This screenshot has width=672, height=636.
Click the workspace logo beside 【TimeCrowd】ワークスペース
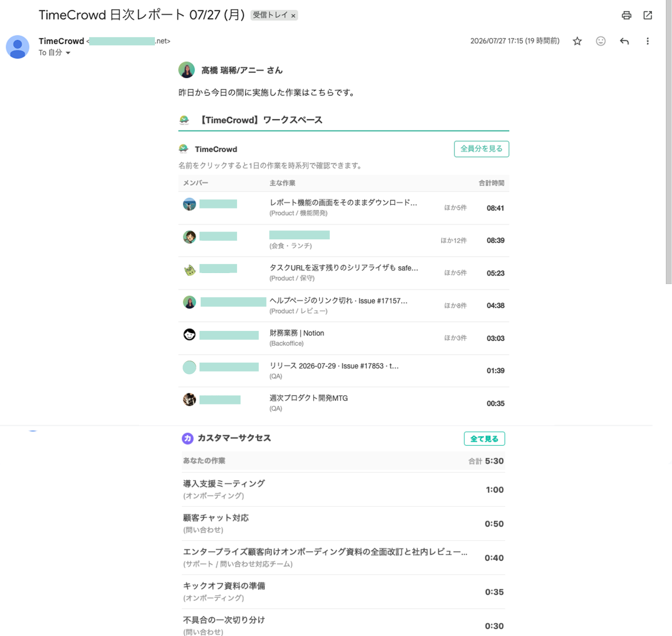point(184,120)
